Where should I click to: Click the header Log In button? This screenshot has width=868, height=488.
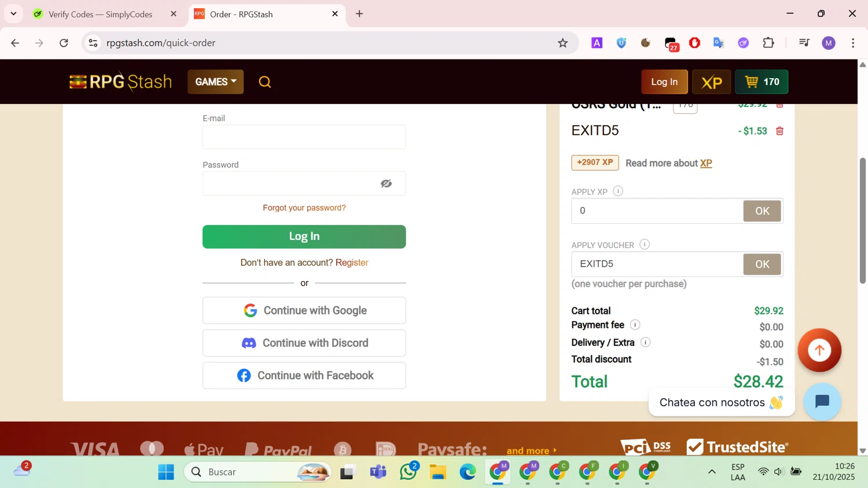tap(664, 82)
